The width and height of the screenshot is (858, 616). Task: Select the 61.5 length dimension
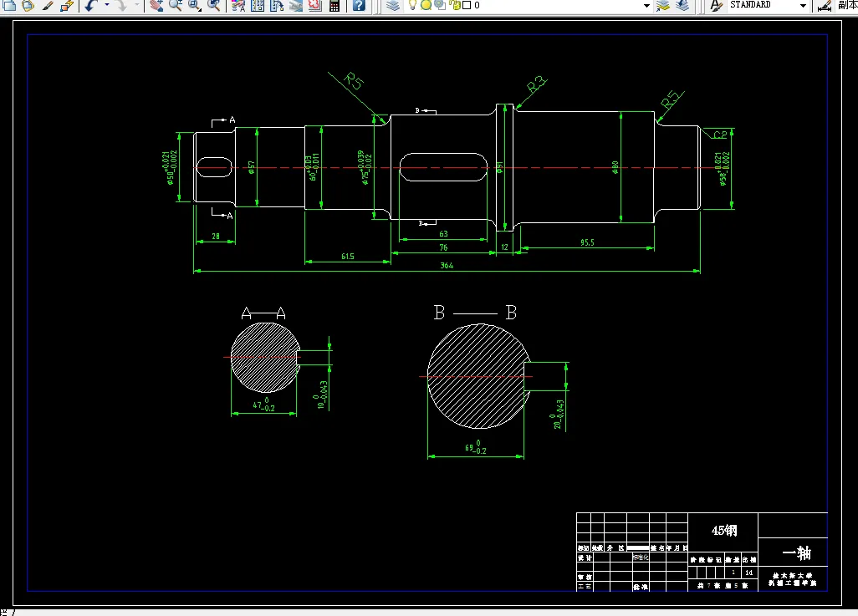click(348, 256)
